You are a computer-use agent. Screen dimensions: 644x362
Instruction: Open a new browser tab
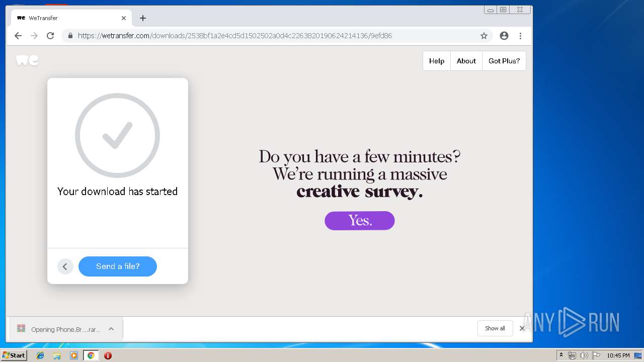143,18
